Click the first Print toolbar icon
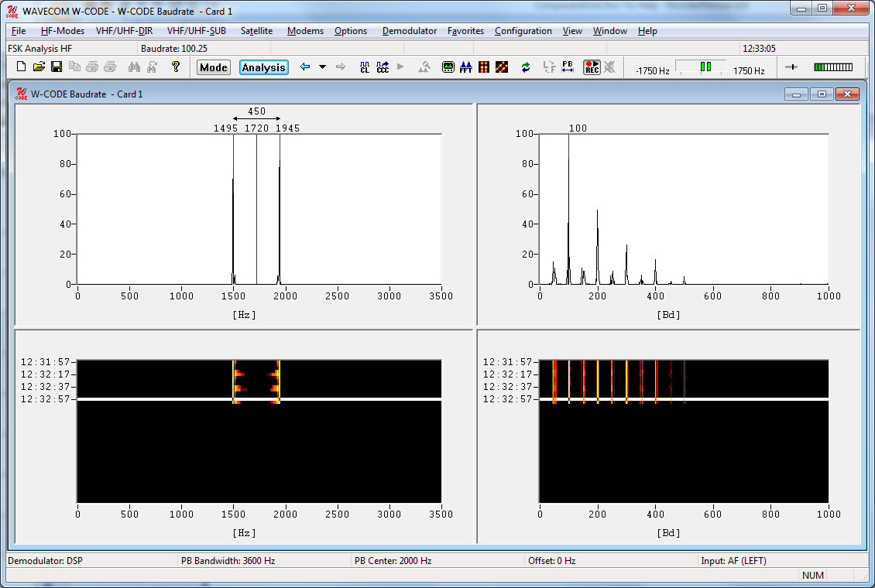 (92, 67)
